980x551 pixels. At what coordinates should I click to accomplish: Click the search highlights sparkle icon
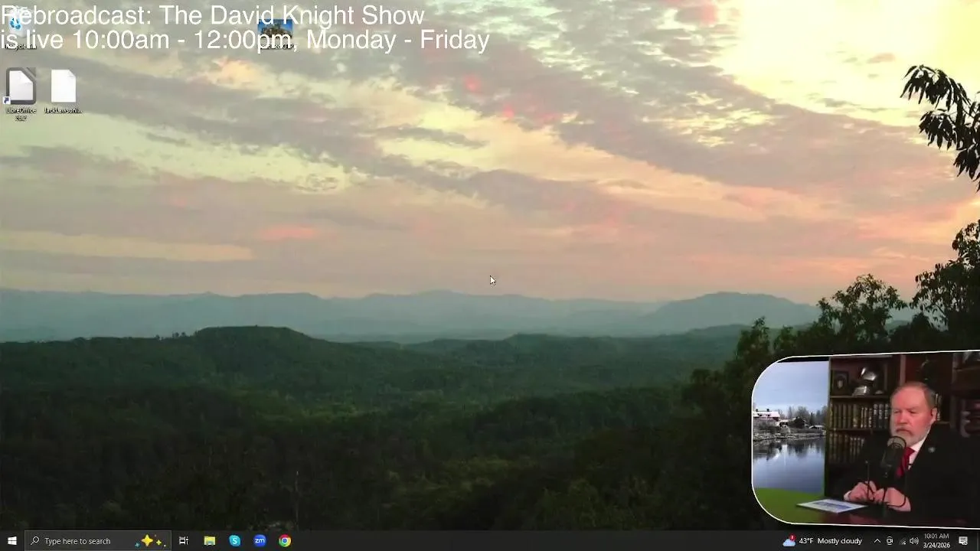click(149, 541)
